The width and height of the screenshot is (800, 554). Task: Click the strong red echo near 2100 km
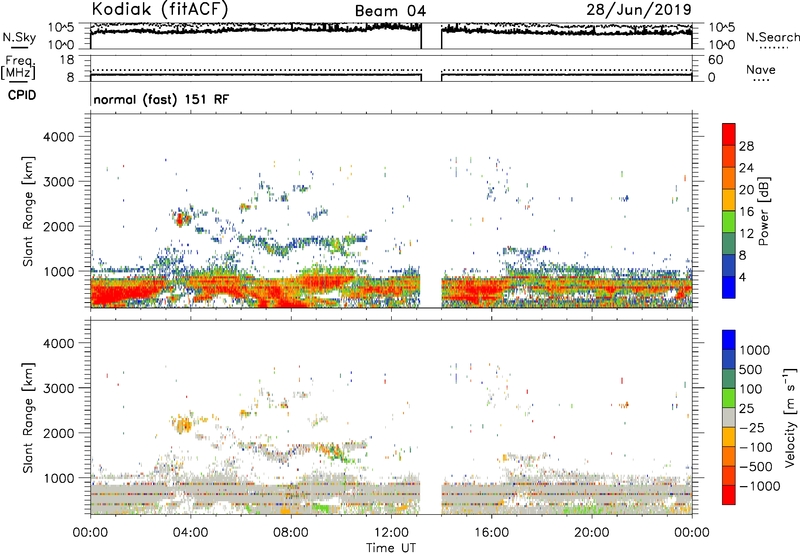(x=181, y=219)
